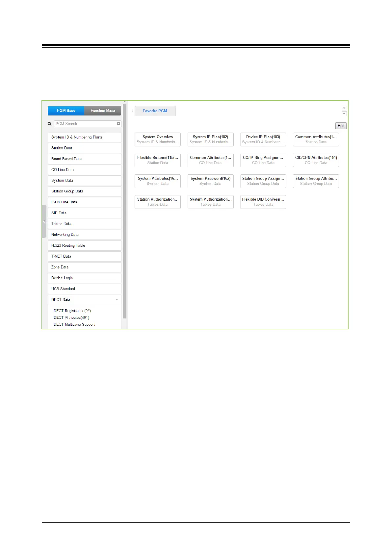Select the Favorite PGM tab
Viewport: 392px width, 554px height.
pos(155,111)
